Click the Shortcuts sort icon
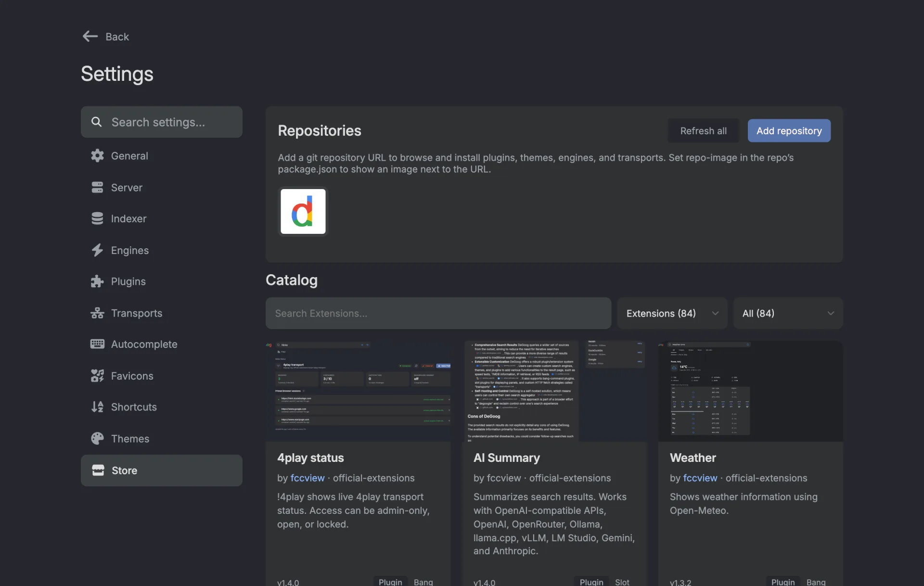 click(x=97, y=407)
